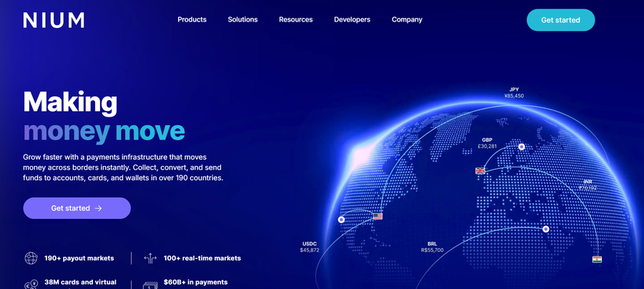
Task: Click the "$60B+ in payments" text
Action: click(x=196, y=283)
